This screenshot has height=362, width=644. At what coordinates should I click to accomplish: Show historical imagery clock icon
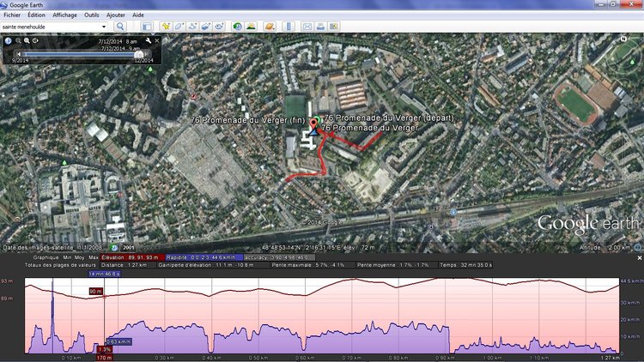point(237,27)
